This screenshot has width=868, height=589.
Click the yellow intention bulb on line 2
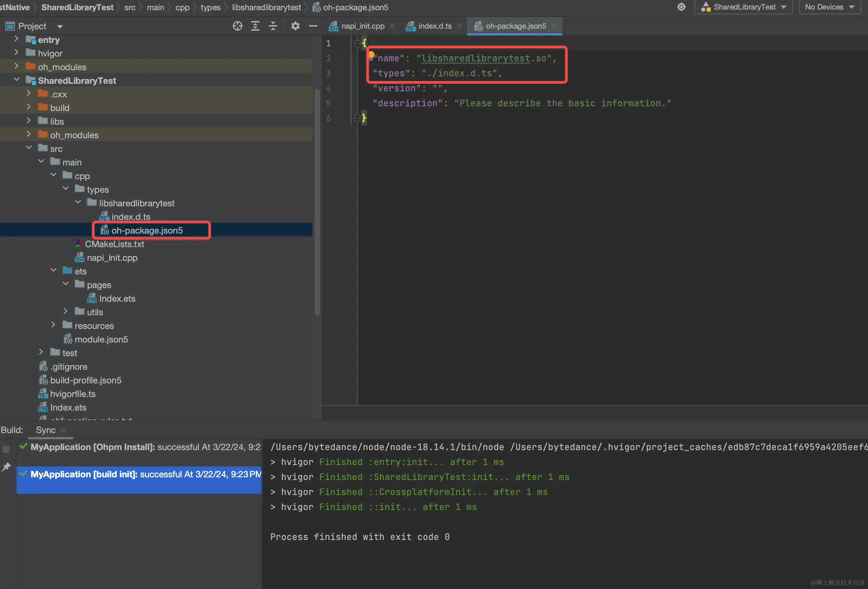pos(371,55)
